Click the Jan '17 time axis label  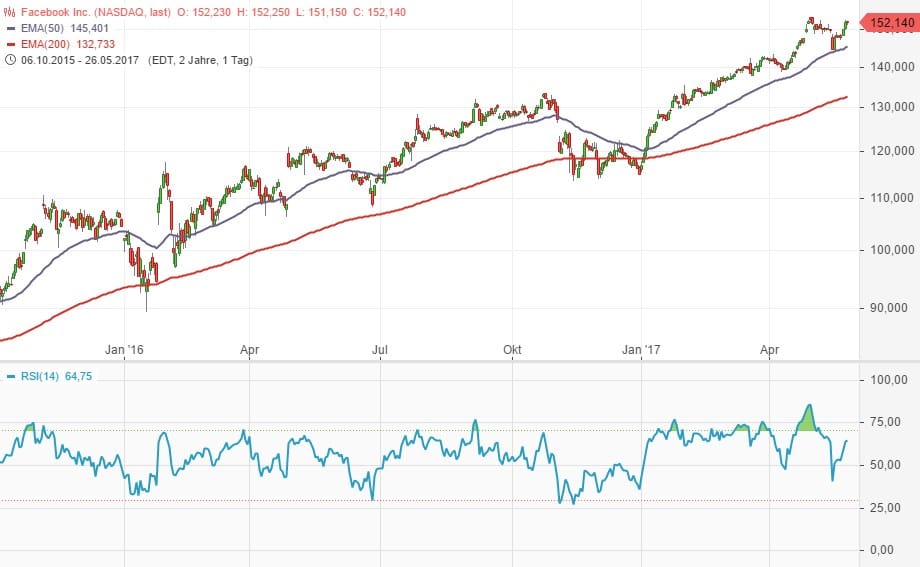pyautogui.click(x=641, y=350)
